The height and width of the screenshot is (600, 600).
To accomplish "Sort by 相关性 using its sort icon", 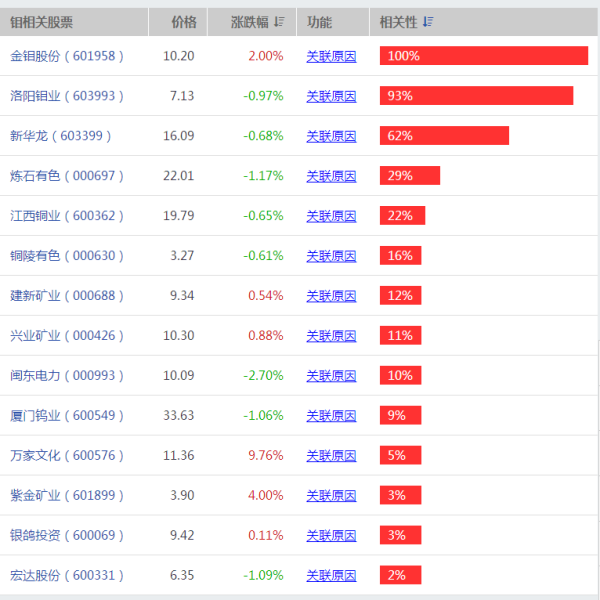I will click(428, 22).
